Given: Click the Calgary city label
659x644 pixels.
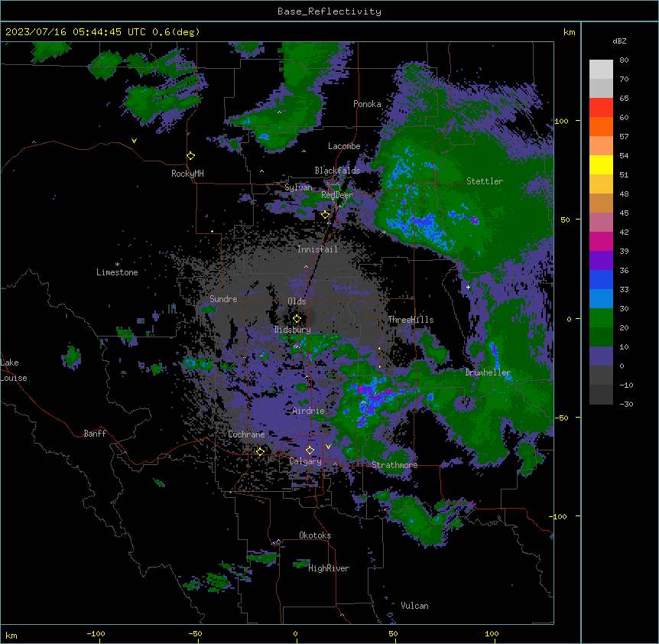Looking at the screenshot, I should click(306, 461).
